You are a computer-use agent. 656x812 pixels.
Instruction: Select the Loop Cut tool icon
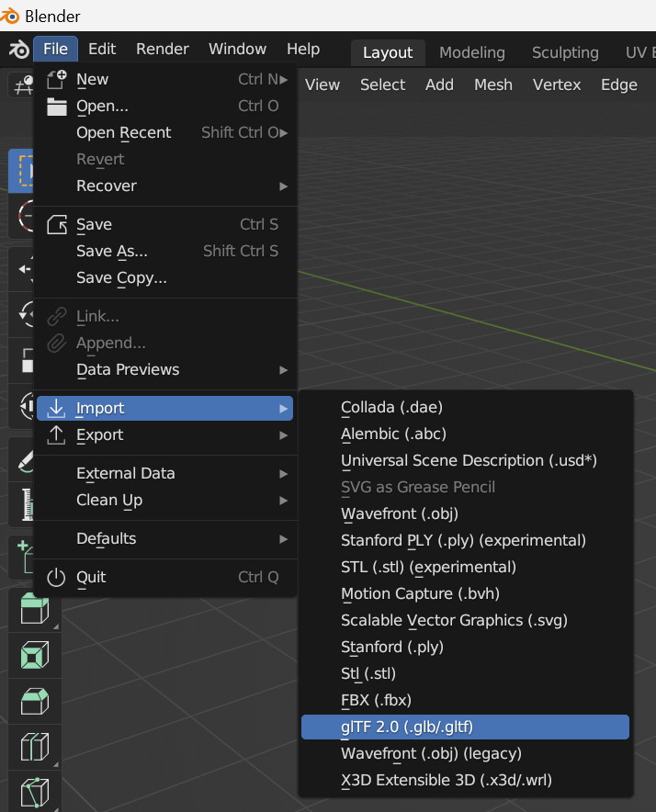[x=35, y=747]
